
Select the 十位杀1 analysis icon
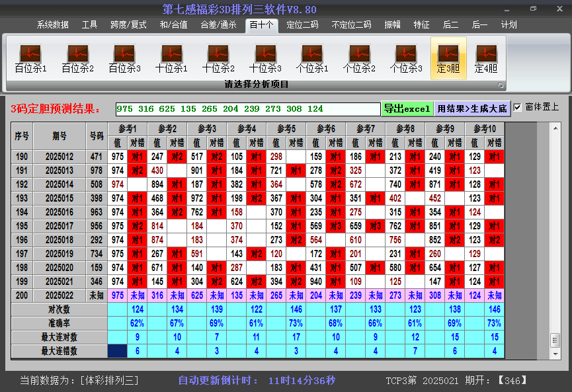[x=171, y=59]
